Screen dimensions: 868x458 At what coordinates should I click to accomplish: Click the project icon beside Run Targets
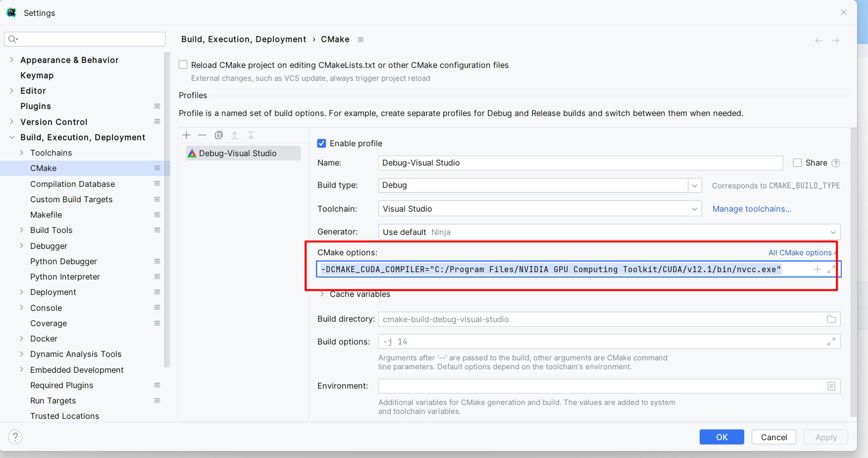pyautogui.click(x=157, y=401)
